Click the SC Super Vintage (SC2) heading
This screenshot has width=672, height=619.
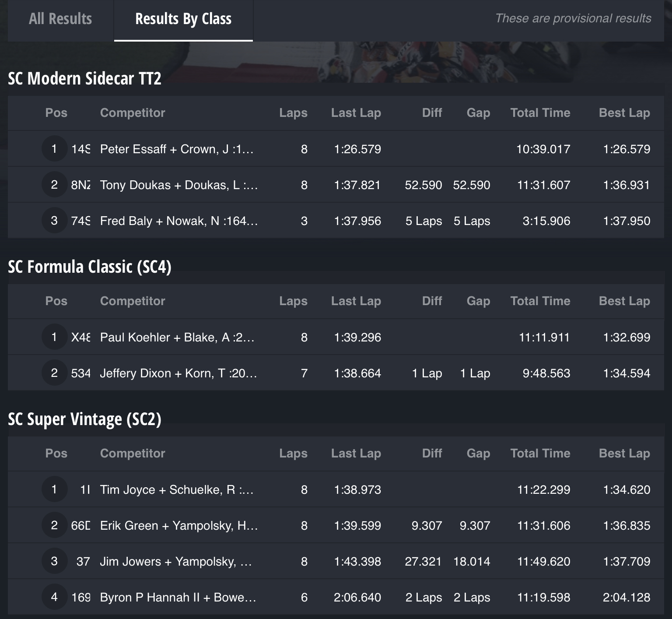tap(85, 419)
